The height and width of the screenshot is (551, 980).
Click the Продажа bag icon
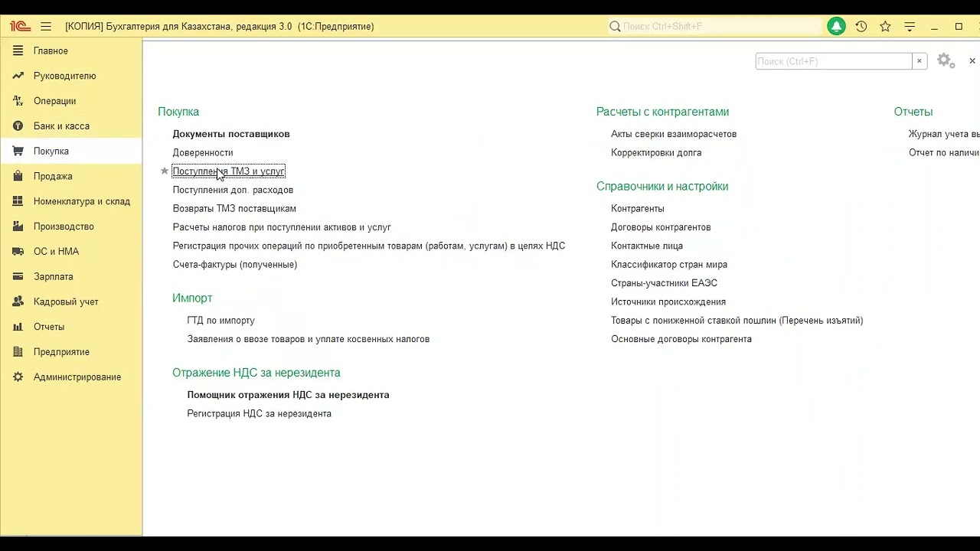tap(18, 176)
